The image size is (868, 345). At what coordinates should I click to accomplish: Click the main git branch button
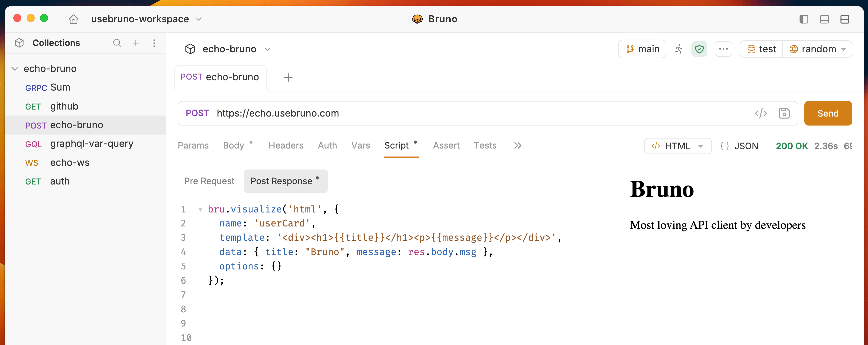642,49
